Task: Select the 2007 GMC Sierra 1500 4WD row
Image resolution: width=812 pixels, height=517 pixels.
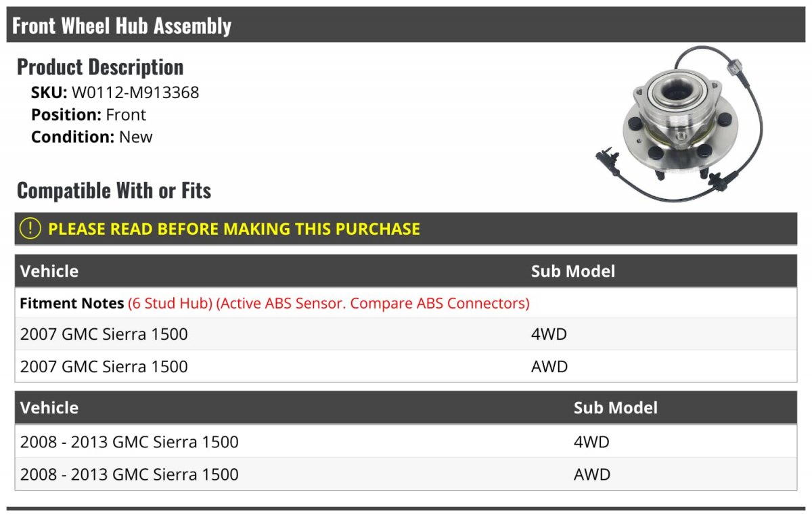Action: pos(406,334)
